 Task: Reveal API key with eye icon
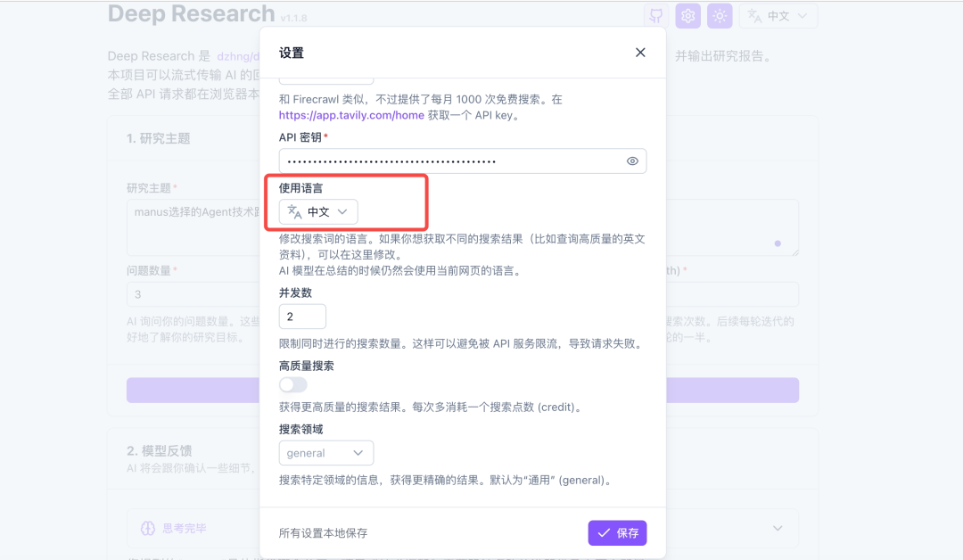pyautogui.click(x=632, y=161)
